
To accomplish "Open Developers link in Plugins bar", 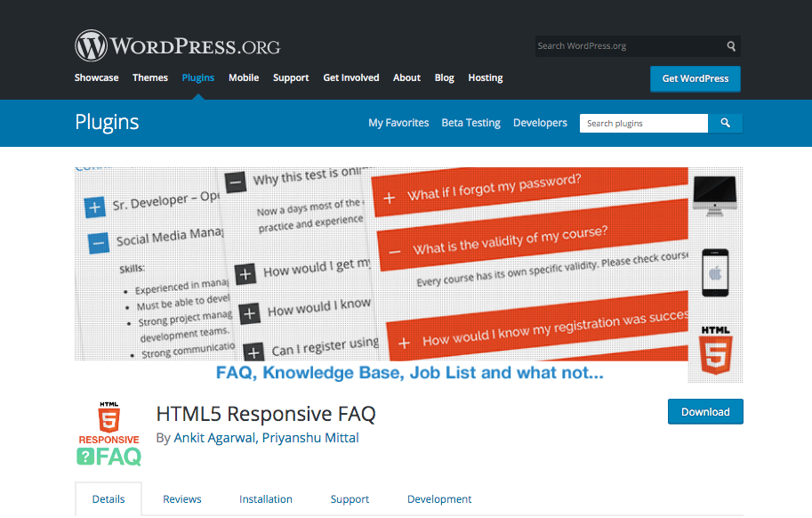I will pyautogui.click(x=540, y=123).
